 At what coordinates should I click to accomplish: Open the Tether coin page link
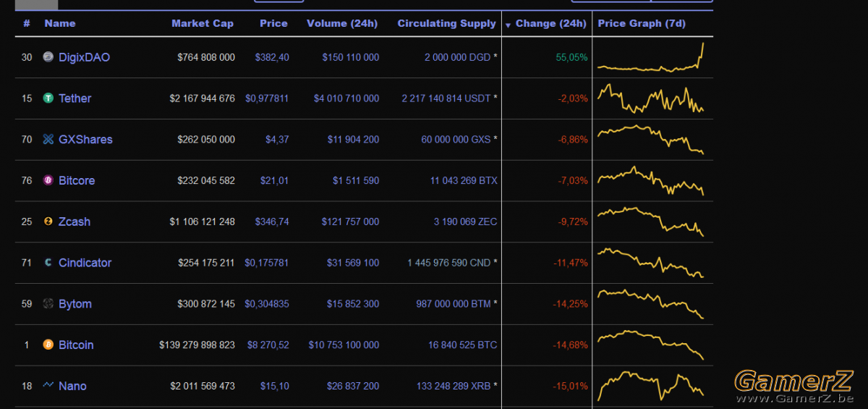(x=75, y=98)
